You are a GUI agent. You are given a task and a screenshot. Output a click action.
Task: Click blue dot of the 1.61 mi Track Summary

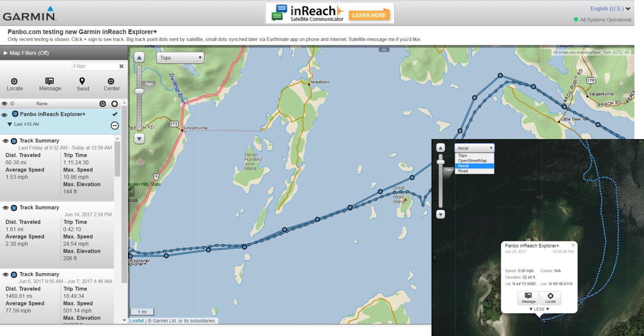point(14,208)
